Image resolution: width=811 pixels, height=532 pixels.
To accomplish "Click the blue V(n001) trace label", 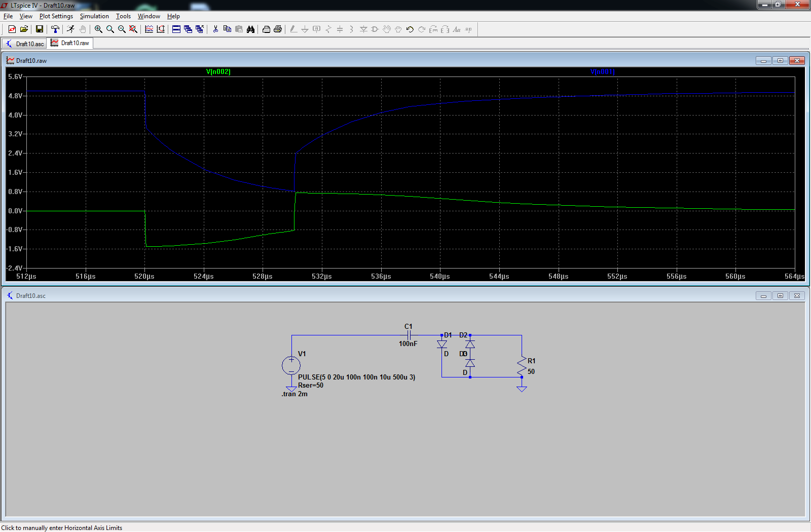I will tap(603, 71).
